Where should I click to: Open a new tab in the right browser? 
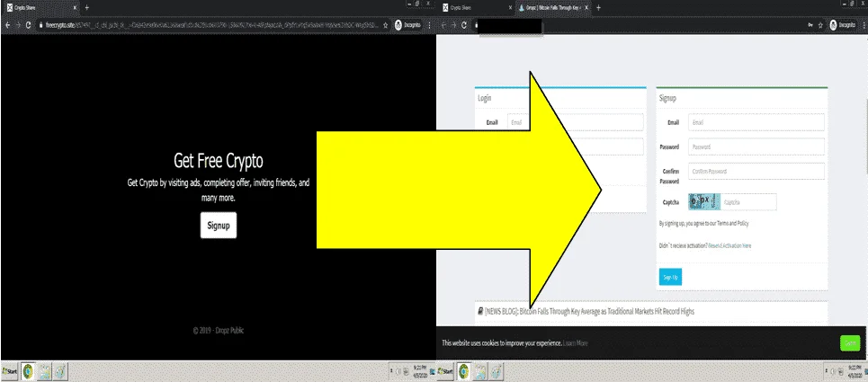click(598, 8)
